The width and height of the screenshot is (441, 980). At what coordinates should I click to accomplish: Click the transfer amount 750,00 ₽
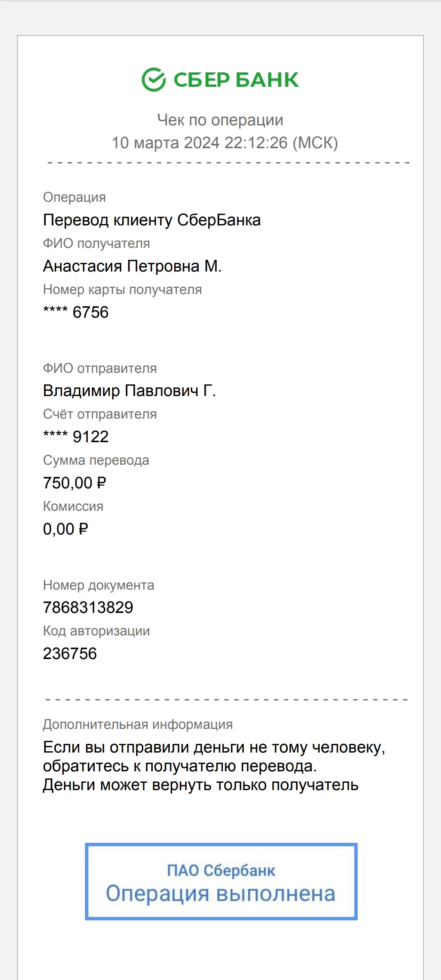(x=75, y=483)
